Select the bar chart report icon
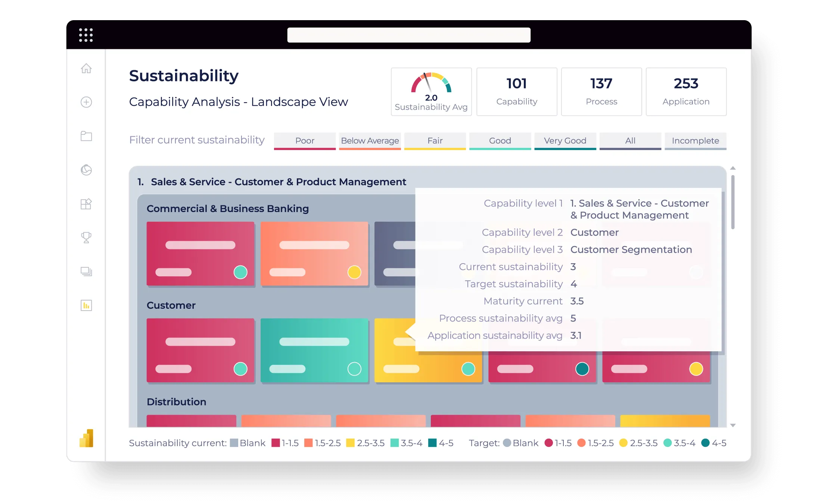818x504 pixels. pyautogui.click(x=86, y=305)
